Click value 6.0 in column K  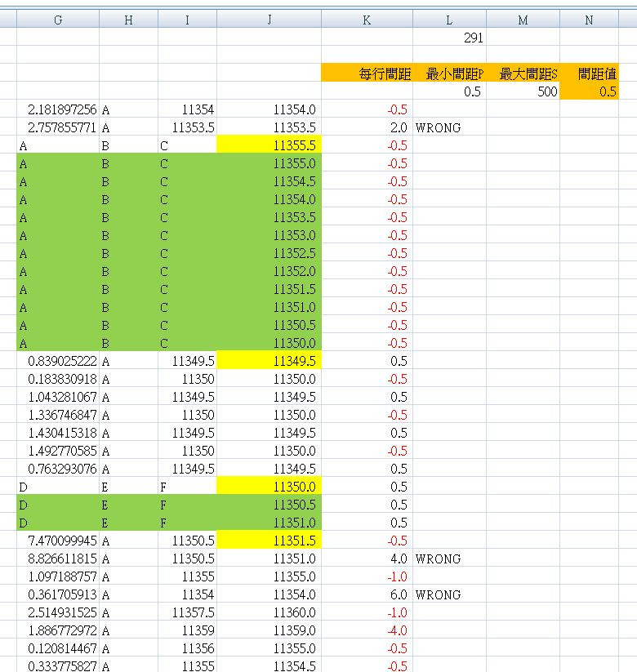tap(367, 595)
